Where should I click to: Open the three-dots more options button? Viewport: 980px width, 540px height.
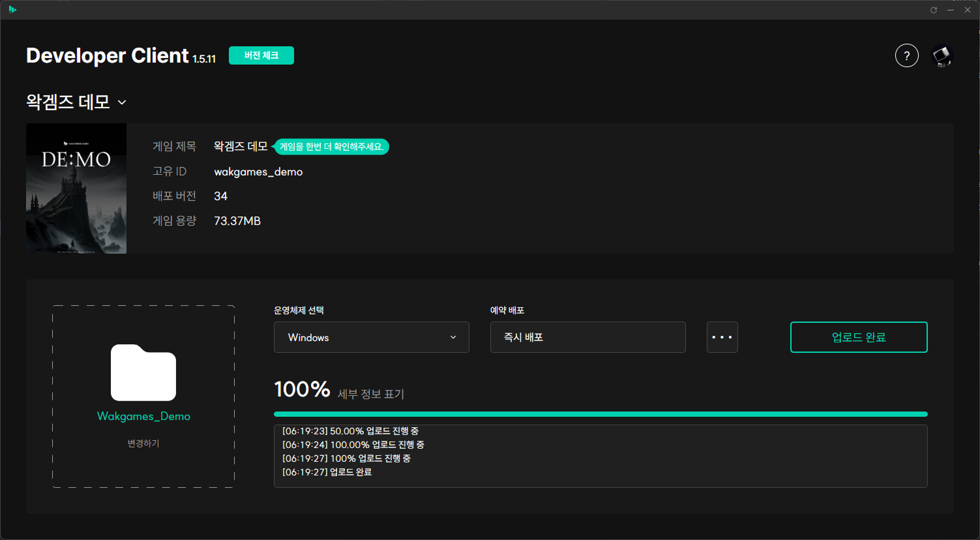pos(722,337)
